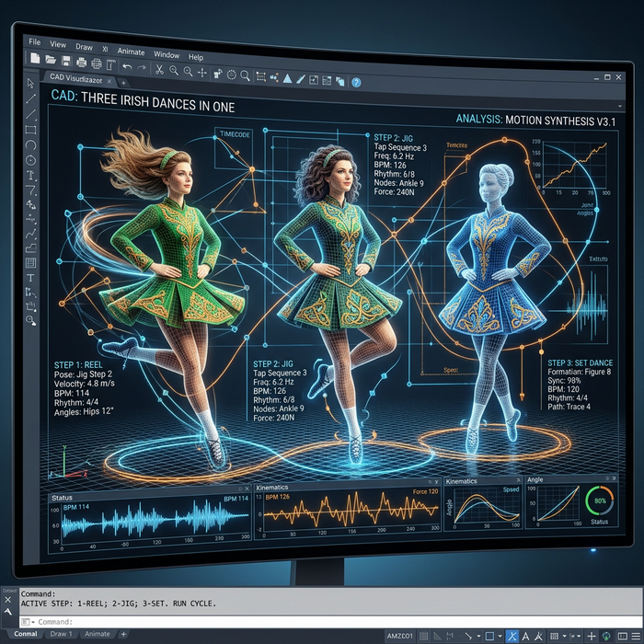
Task: Click the 80% circular status gauge
Action: (599, 502)
